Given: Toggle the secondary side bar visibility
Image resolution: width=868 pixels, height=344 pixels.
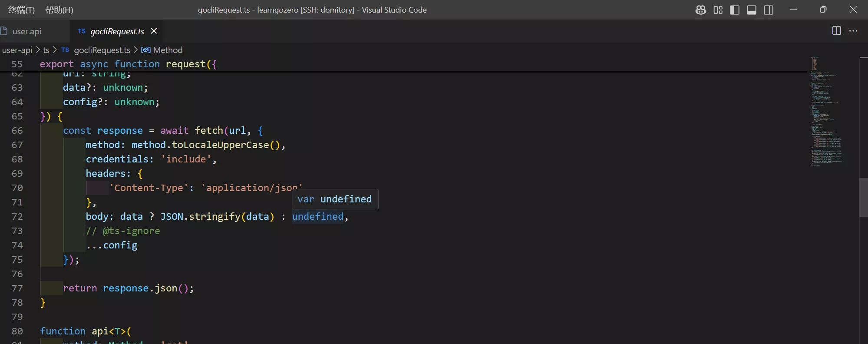Looking at the screenshot, I should point(769,10).
